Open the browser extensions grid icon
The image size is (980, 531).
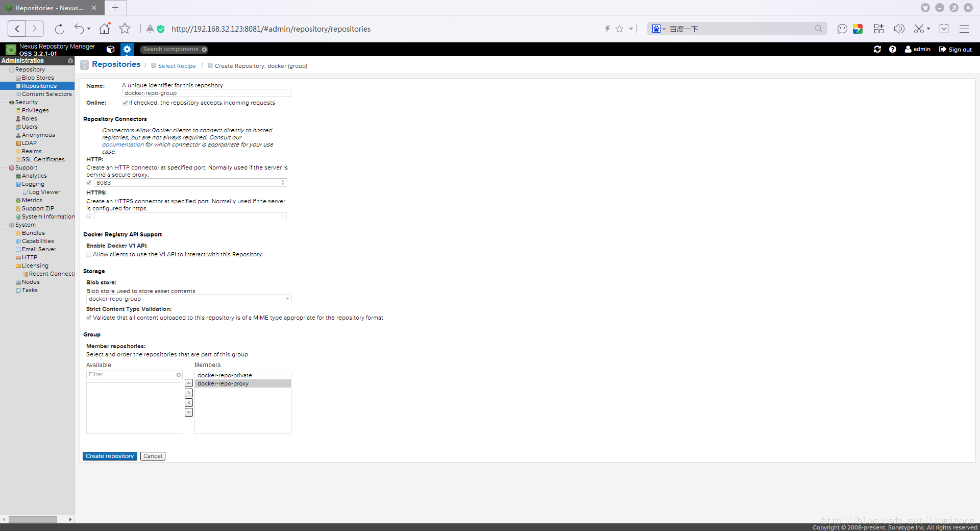[879, 29]
